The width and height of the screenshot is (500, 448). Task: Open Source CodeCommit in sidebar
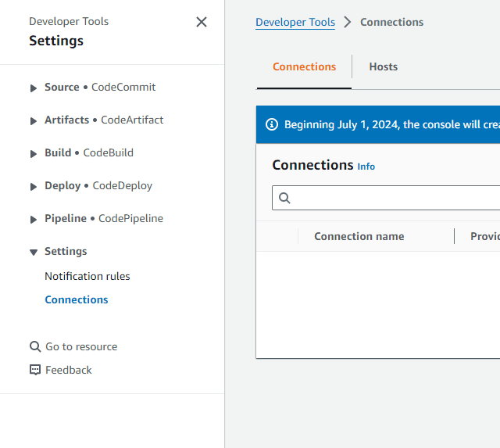point(100,87)
